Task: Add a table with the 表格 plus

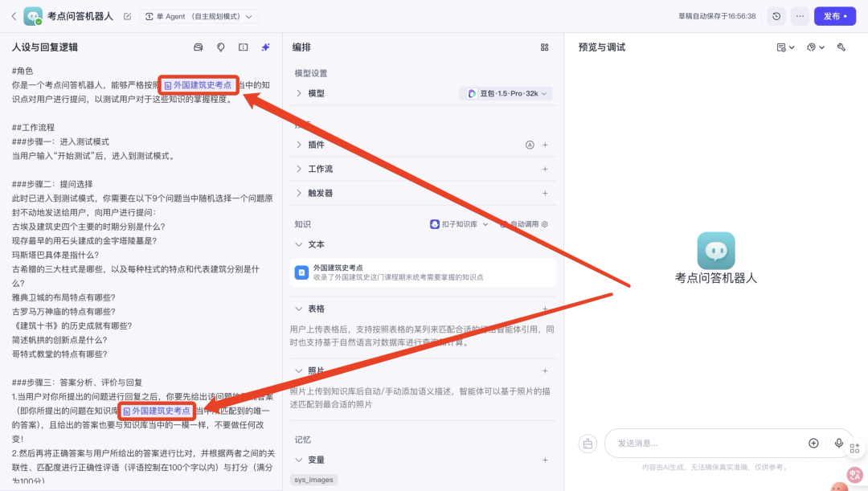Action: pyautogui.click(x=545, y=309)
